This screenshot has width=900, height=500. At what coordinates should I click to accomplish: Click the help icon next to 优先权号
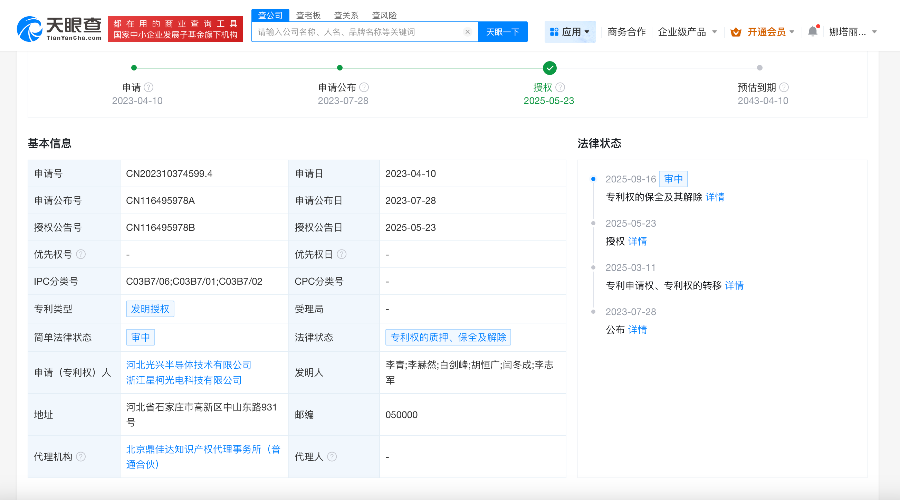click(81, 255)
